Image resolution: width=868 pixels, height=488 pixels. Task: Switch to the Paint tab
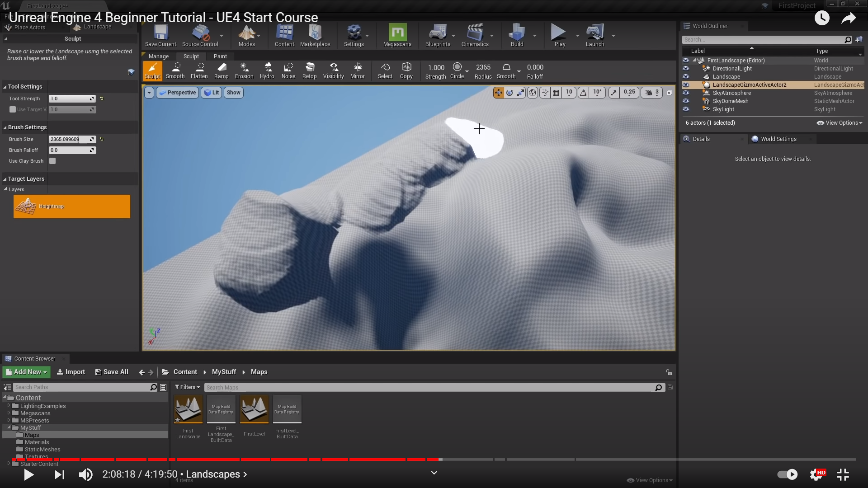220,56
